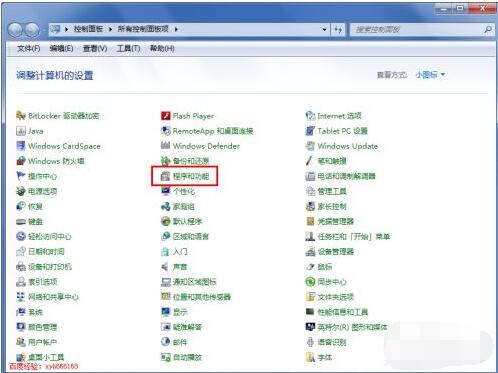Open the 个性化 personalization link

pos(184,191)
